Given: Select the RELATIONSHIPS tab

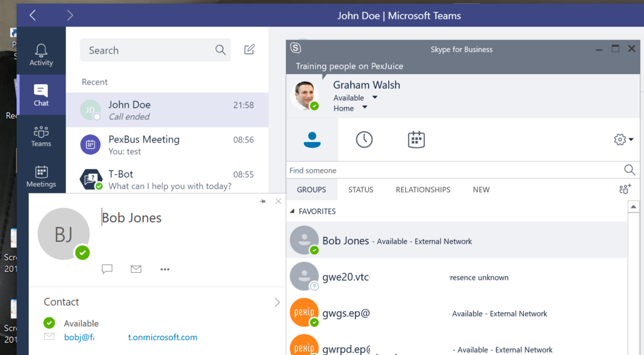Looking at the screenshot, I should (423, 190).
